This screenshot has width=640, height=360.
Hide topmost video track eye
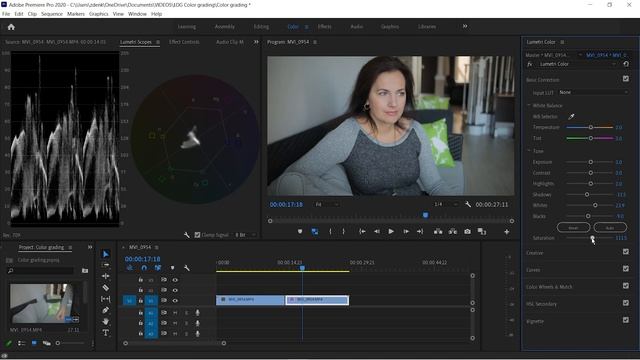tap(175, 280)
